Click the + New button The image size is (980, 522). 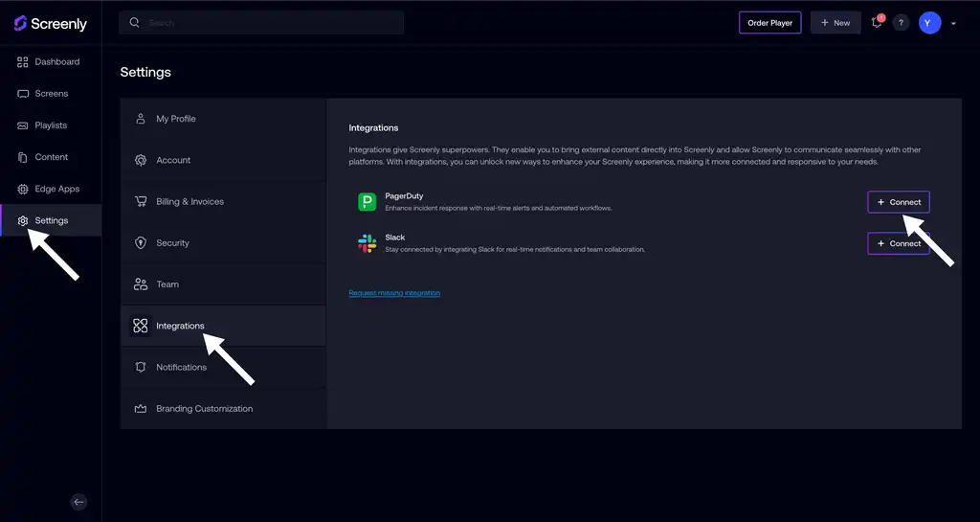(x=835, y=22)
